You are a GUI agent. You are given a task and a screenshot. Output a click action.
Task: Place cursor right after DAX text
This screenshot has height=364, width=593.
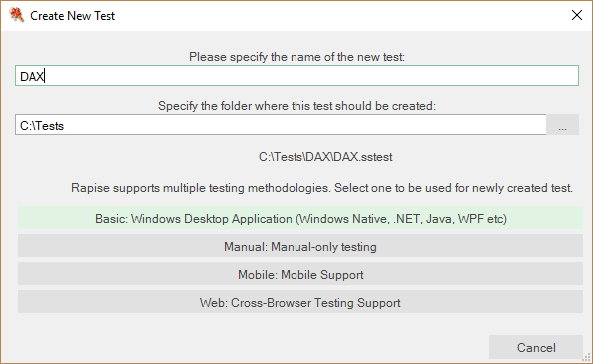click(45, 76)
